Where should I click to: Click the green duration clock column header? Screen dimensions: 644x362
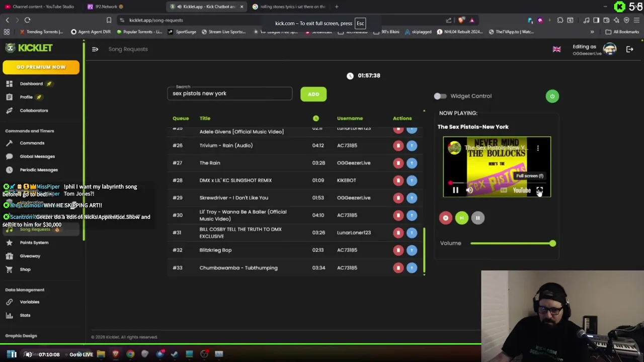315,118
